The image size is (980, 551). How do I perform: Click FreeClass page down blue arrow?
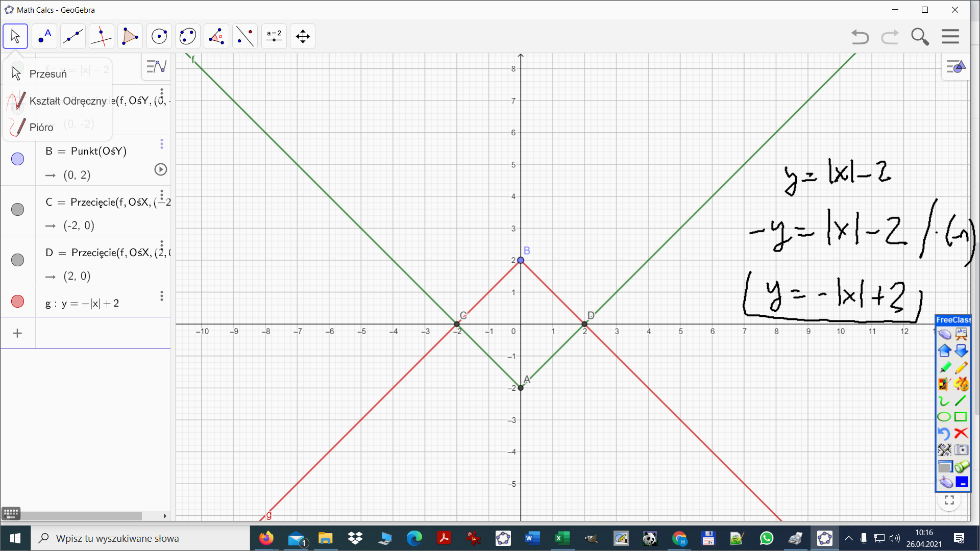coord(961,350)
